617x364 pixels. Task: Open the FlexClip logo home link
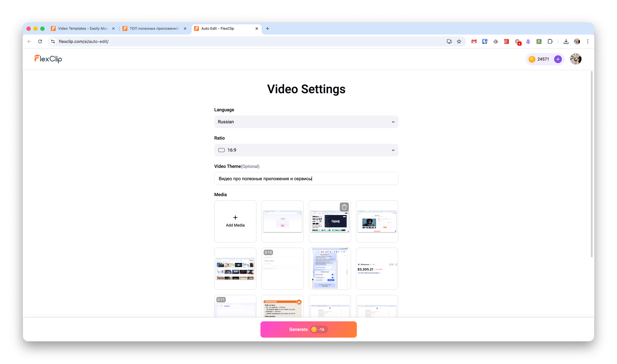[x=48, y=59]
